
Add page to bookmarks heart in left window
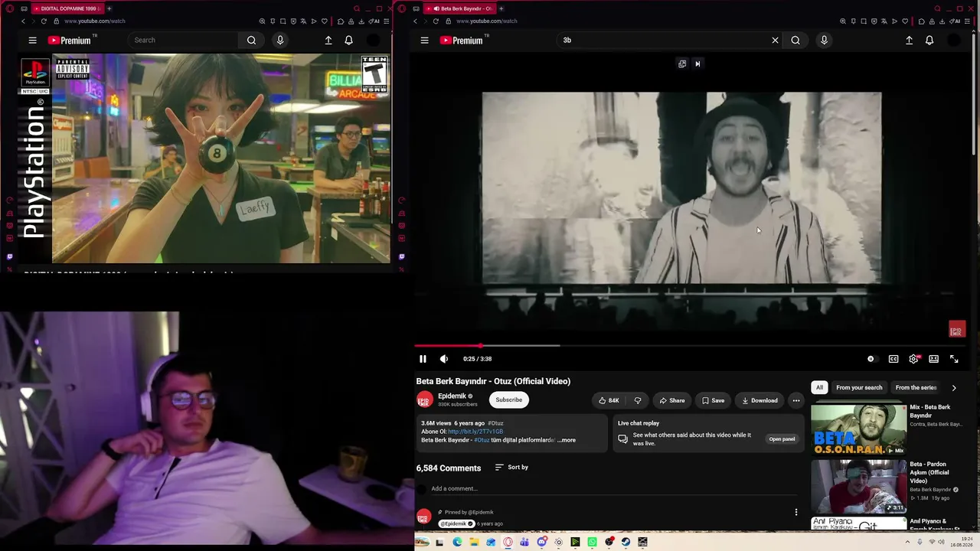[324, 21]
